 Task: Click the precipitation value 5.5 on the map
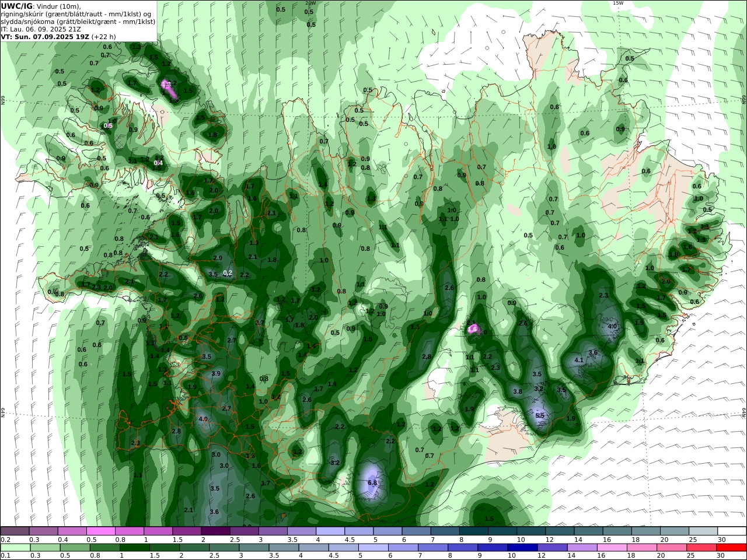[x=540, y=416]
